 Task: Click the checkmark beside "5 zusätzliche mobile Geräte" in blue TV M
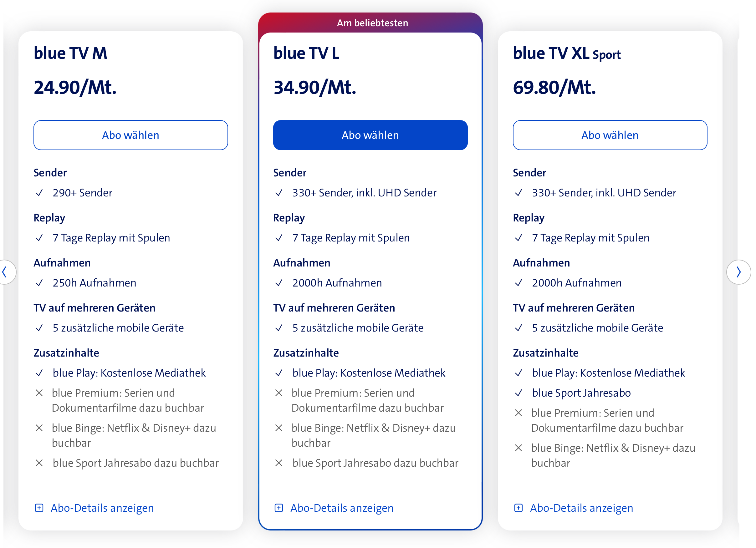pos(39,328)
